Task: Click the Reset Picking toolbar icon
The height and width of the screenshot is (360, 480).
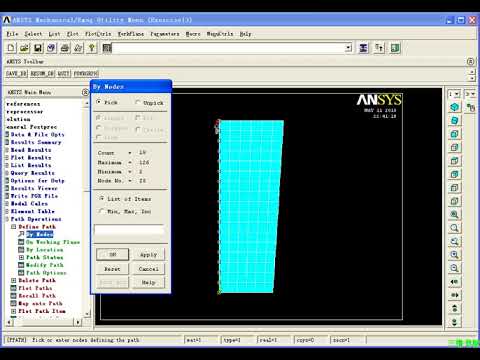Action: pyautogui.click(x=379, y=48)
